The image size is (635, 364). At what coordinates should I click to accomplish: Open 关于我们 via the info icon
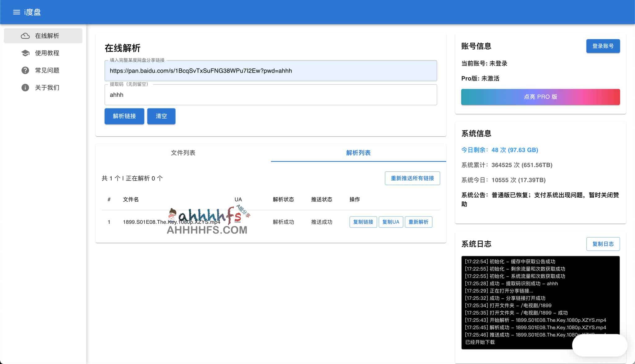pos(25,88)
